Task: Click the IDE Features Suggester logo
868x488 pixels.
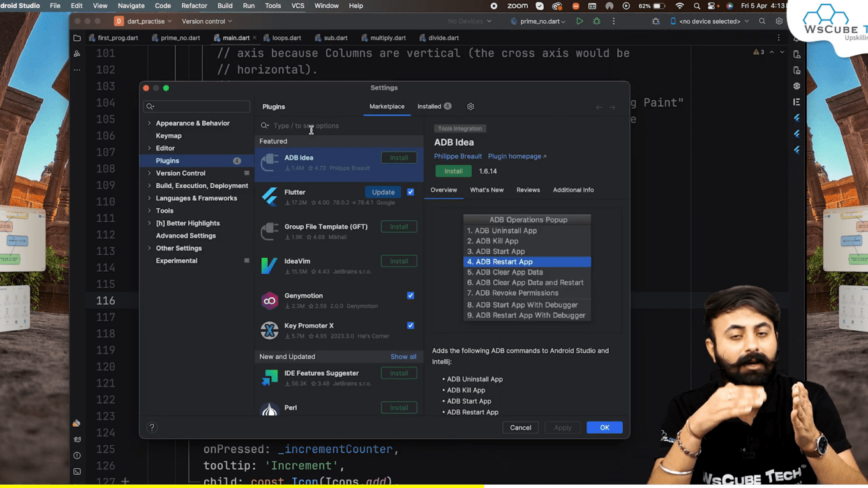Action: coord(269,378)
